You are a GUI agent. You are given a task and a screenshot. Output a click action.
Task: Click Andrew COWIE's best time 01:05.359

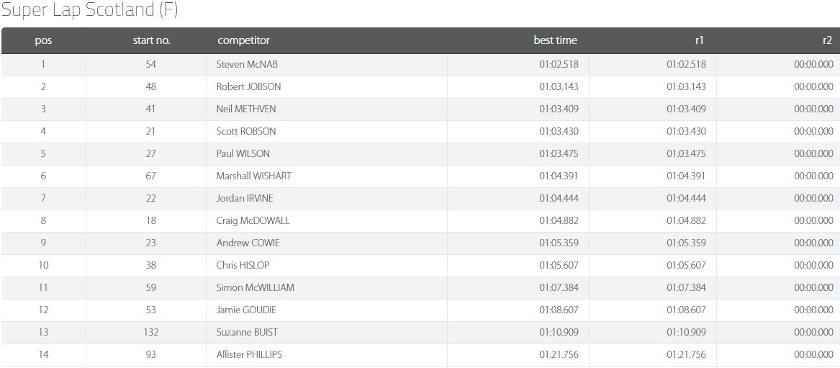[559, 243]
